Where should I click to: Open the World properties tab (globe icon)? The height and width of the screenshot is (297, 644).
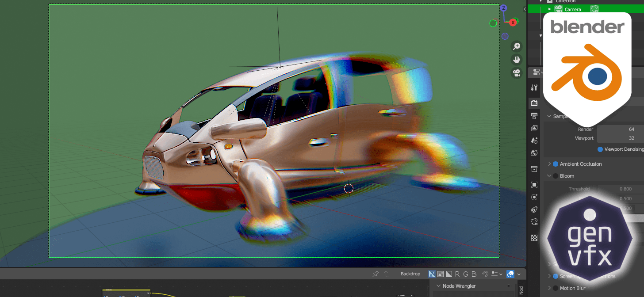click(x=534, y=153)
